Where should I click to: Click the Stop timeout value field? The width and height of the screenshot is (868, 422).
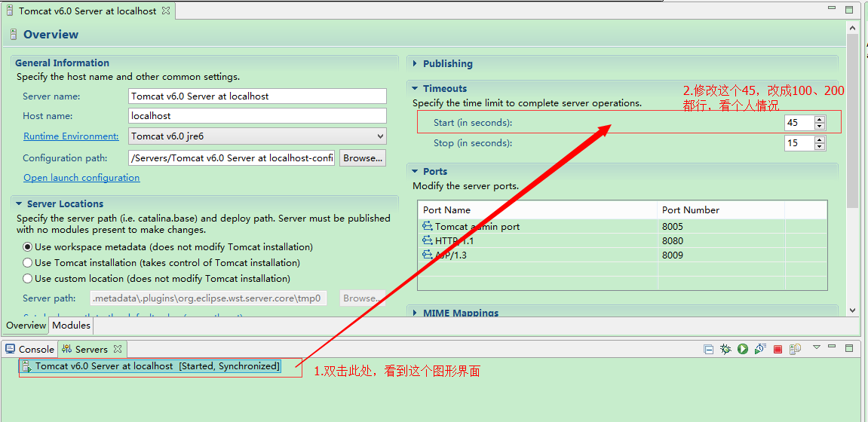pos(799,143)
